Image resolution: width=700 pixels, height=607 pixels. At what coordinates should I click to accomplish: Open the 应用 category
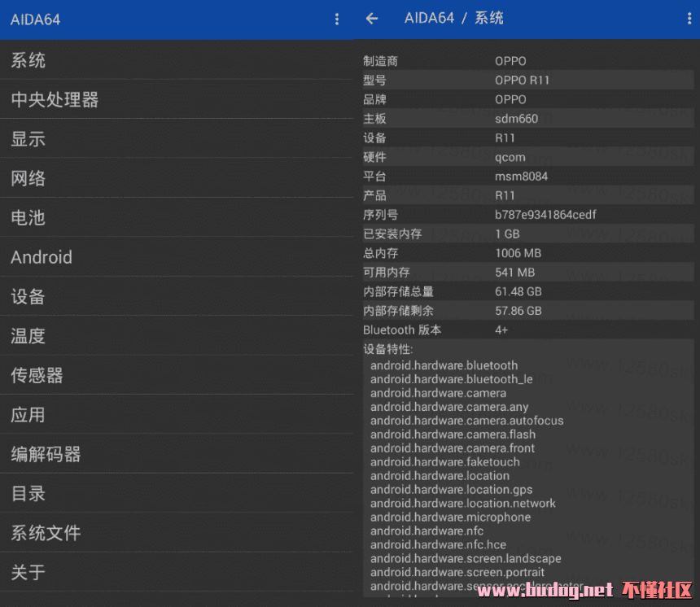(177, 415)
